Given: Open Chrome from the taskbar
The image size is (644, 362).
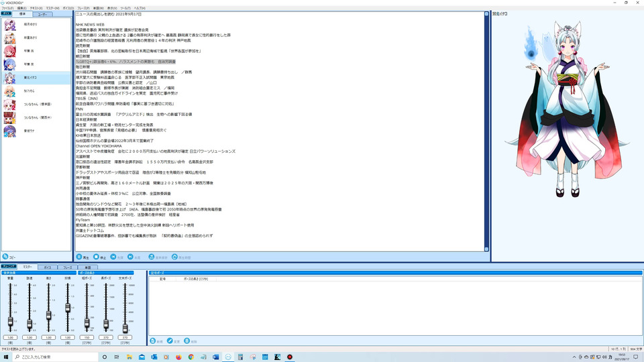Looking at the screenshot, I should [191, 357].
